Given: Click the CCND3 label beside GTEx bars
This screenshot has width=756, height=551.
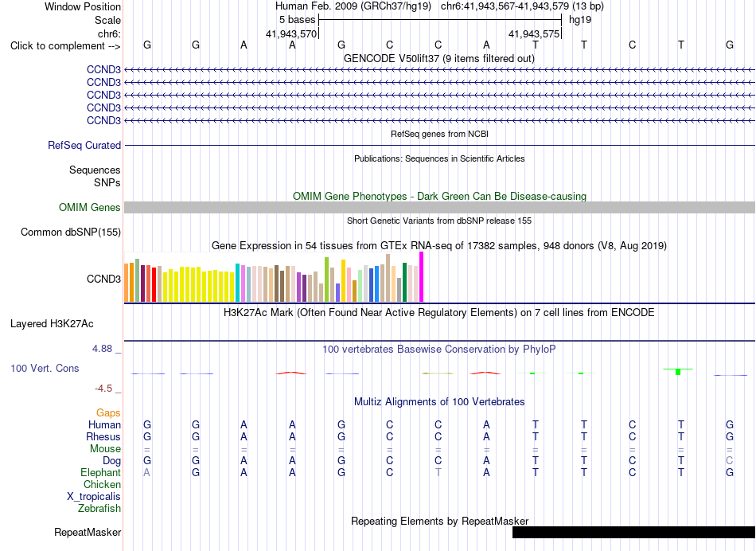Looking at the screenshot, I should point(103,279).
